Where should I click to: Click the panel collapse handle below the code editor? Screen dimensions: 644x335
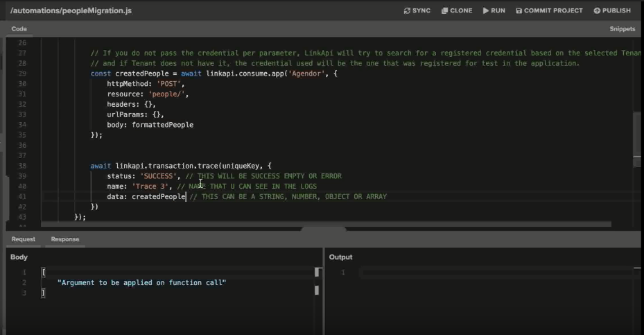[x=324, y=230]
